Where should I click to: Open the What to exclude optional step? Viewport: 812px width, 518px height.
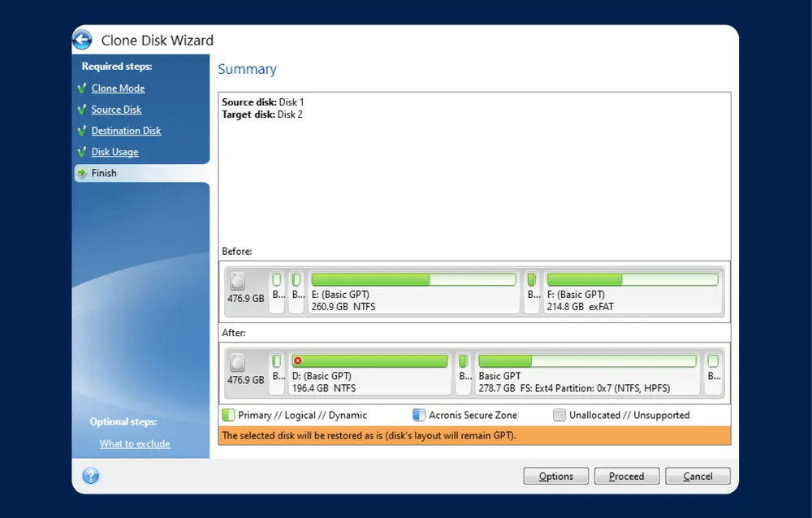[x=135, y=443]
